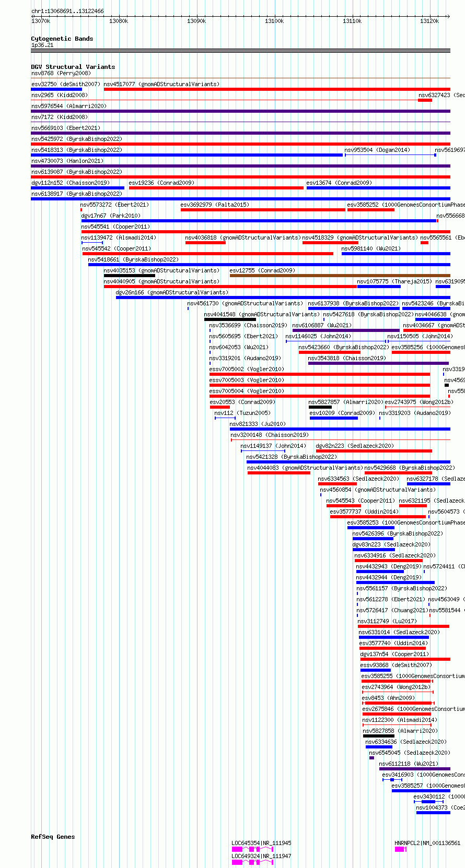Click the chr1:13068691..13122466 region label
Viewport: 465px width, 868px height.
(x=67, y=11)
